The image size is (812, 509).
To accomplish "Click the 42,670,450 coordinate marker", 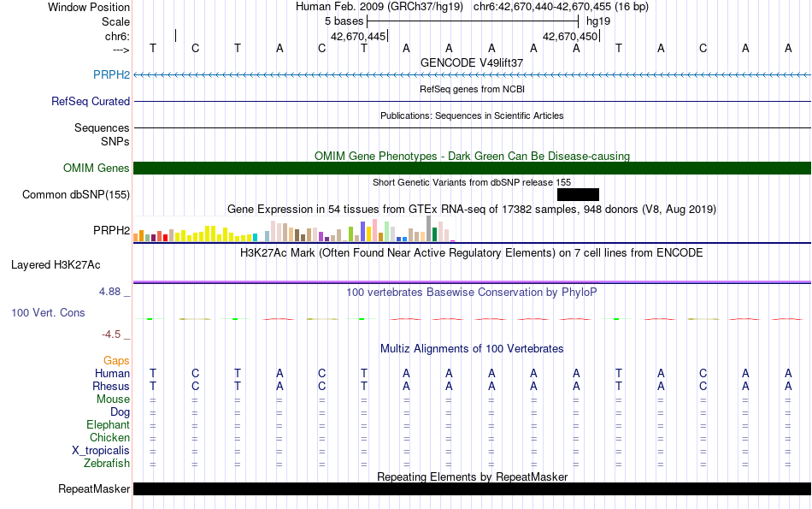I will (570, 36).
